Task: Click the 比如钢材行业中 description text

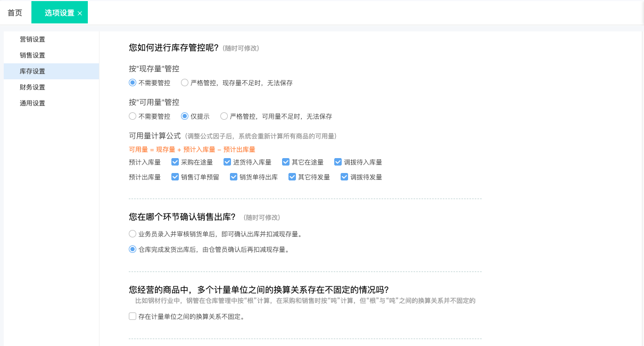Action: (x=305, y=301)
